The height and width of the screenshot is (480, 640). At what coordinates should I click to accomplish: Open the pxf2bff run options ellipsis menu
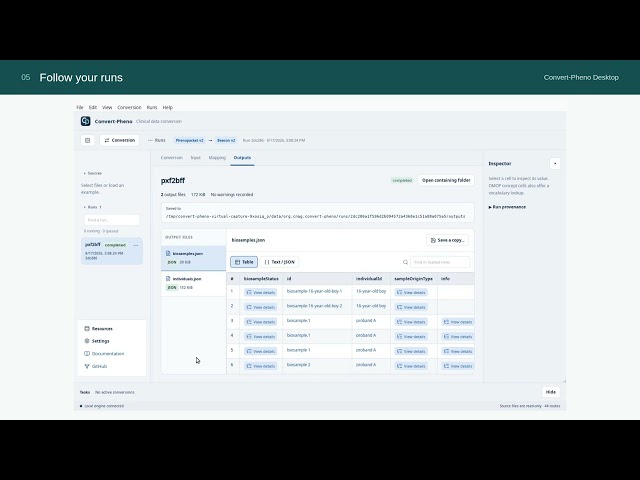136,245
